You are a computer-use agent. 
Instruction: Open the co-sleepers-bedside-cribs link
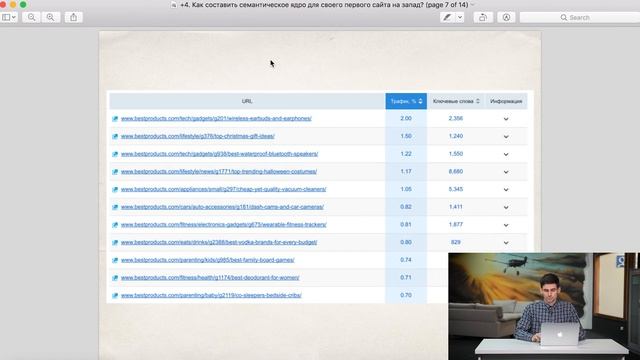coord(211,295)
